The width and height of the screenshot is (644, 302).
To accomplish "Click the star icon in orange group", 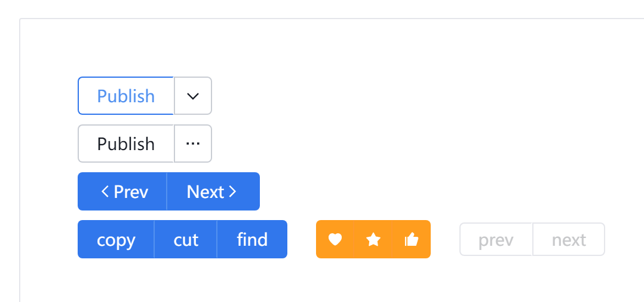I will [x=373, y=239].
